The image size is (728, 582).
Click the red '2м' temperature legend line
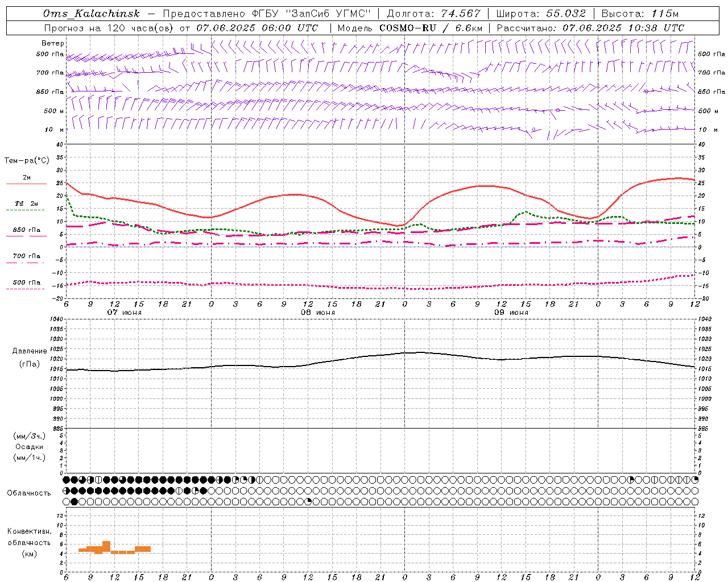point(26,184)
